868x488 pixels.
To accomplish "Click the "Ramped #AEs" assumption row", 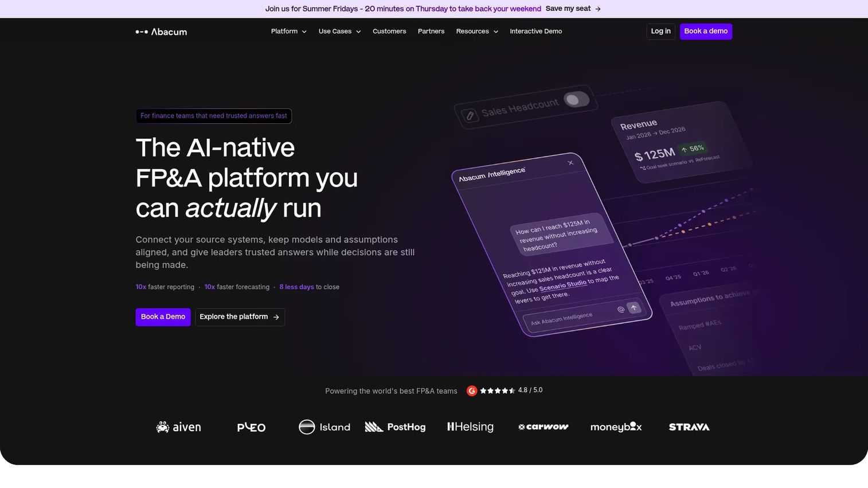I will [699, 325].
